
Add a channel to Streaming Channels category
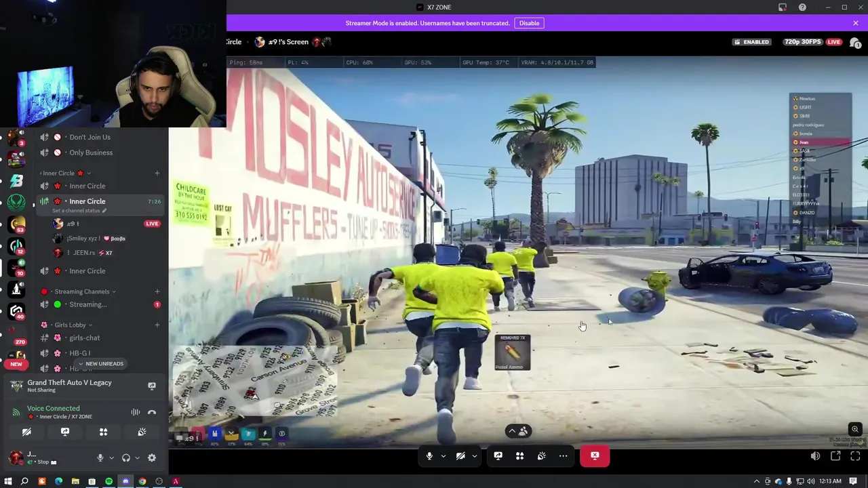tap(157, 291)
